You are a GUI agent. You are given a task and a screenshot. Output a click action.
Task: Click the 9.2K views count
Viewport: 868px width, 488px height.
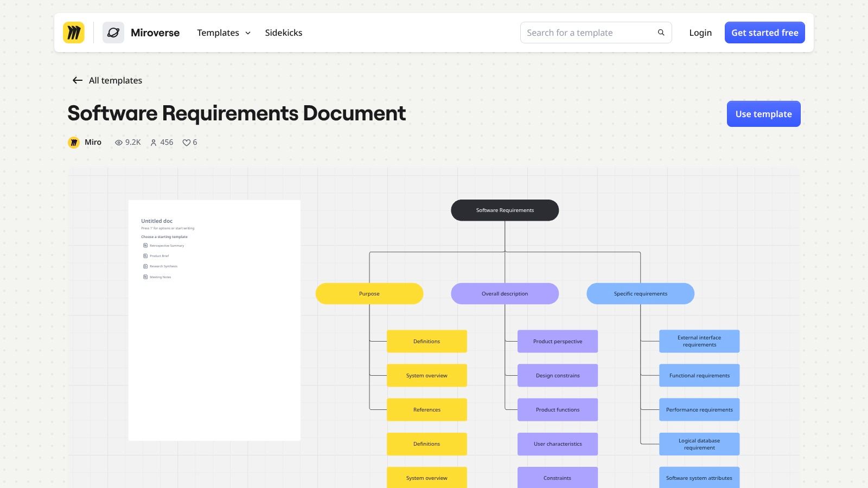[133, 142]
